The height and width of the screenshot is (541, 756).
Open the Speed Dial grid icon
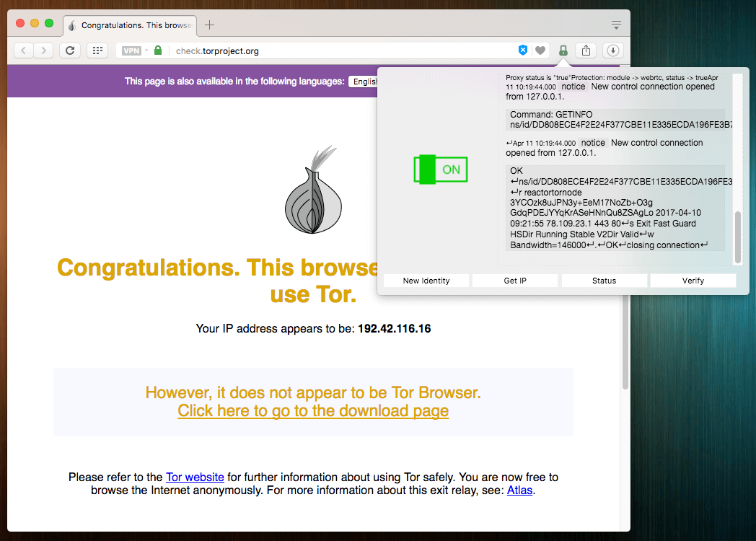pyautogui.click(x=97, y=50)
